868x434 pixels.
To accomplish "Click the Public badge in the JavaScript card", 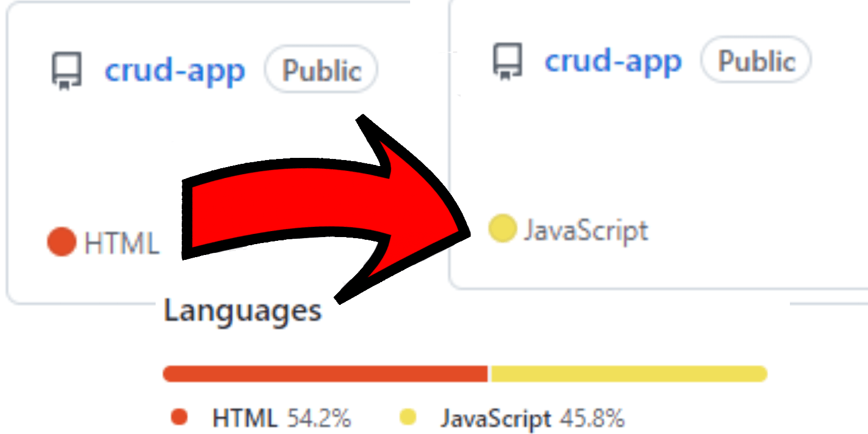I will point(756,61).
